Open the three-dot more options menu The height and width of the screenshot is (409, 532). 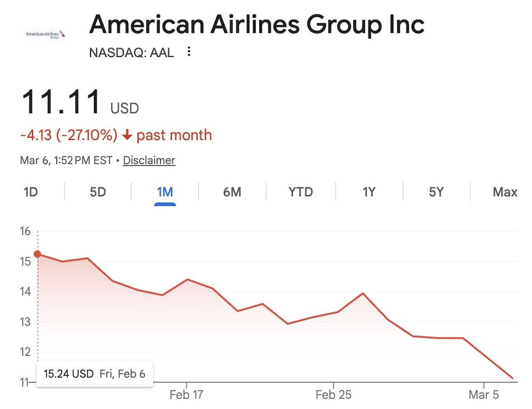pos(188,52)
